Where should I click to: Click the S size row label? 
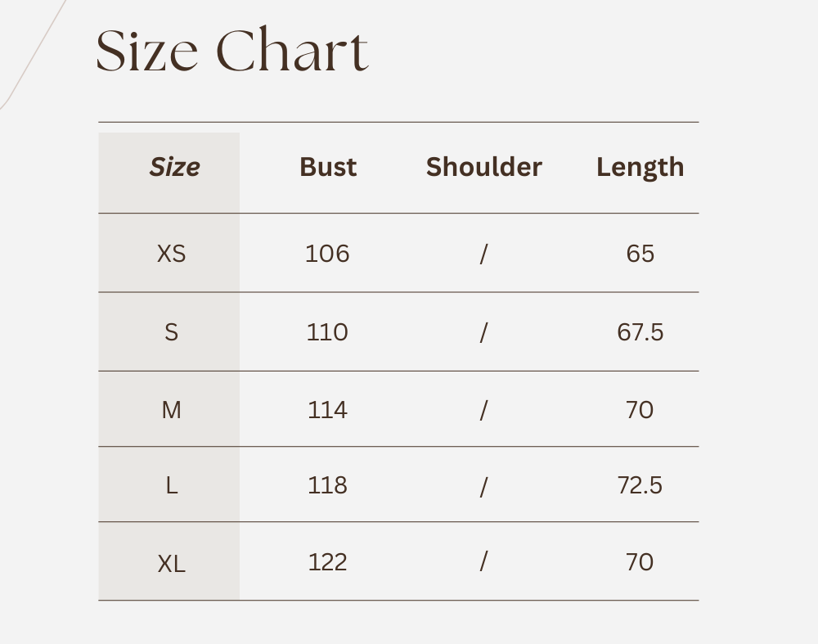(x=171, y=332)
